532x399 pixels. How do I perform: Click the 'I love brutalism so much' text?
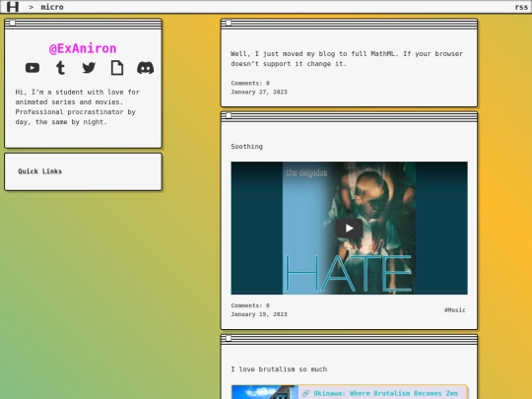coord(279,369)
